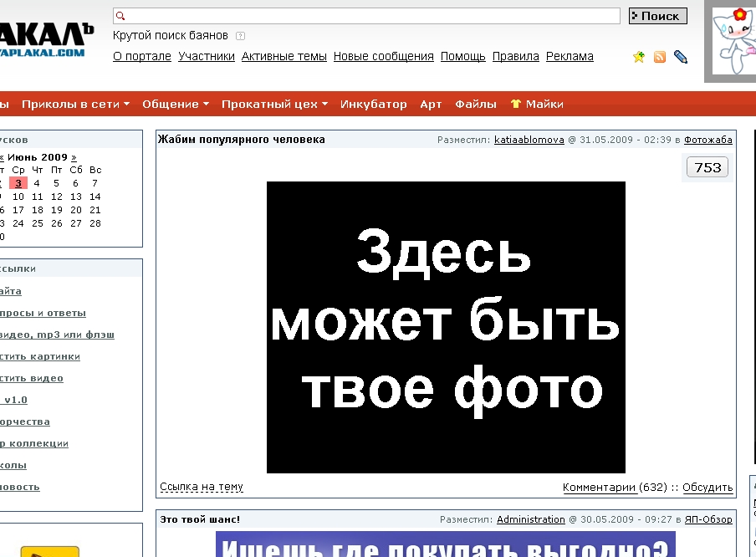The width and height of the screenshot is (756, 557).
Task: Click the magnifier icon in search box
Action: tap(120, 16)
